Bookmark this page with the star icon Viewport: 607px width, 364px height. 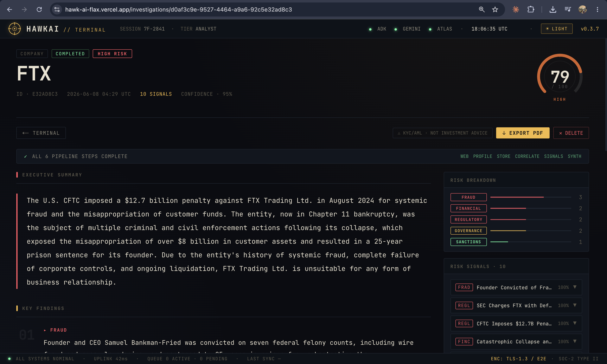click(495, 9)
